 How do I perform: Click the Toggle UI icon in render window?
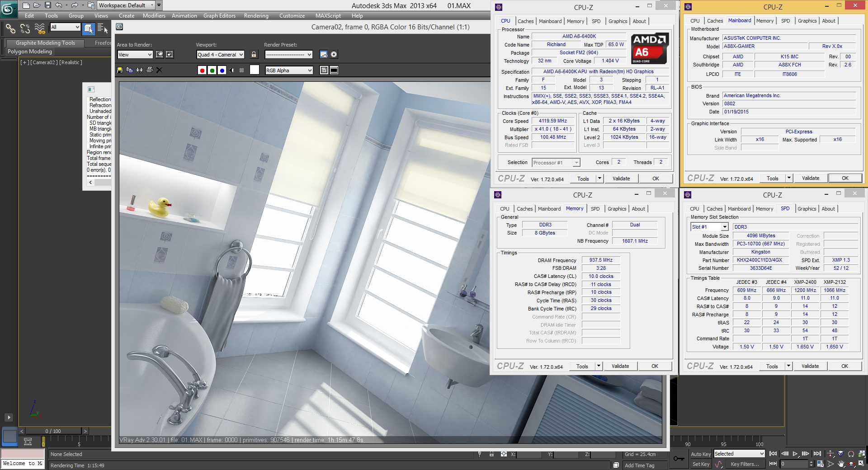pyautogui.click(x=334, y=70)
